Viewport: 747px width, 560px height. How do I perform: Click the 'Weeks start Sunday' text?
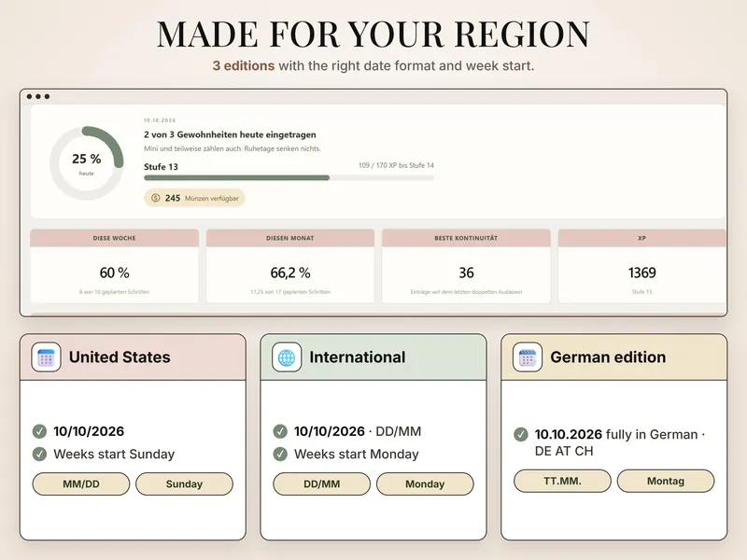click(x=114, y=455)
